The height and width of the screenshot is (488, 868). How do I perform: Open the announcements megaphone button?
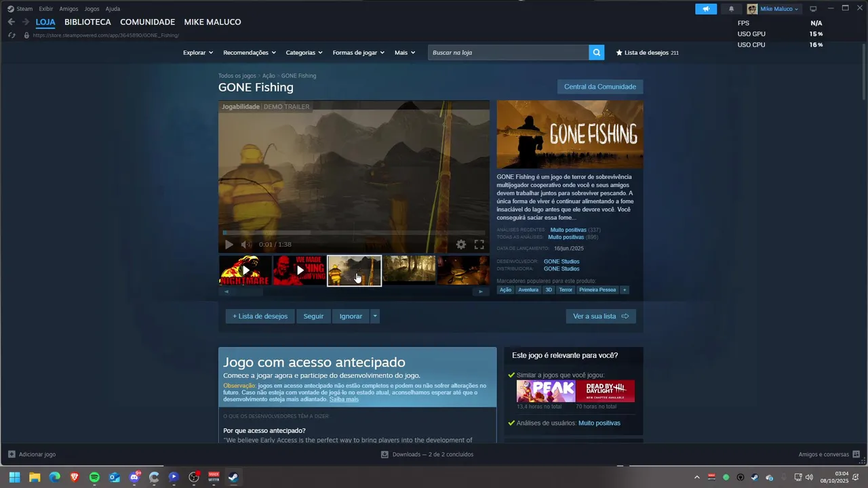pyautogui.click(x=706, y=9)
